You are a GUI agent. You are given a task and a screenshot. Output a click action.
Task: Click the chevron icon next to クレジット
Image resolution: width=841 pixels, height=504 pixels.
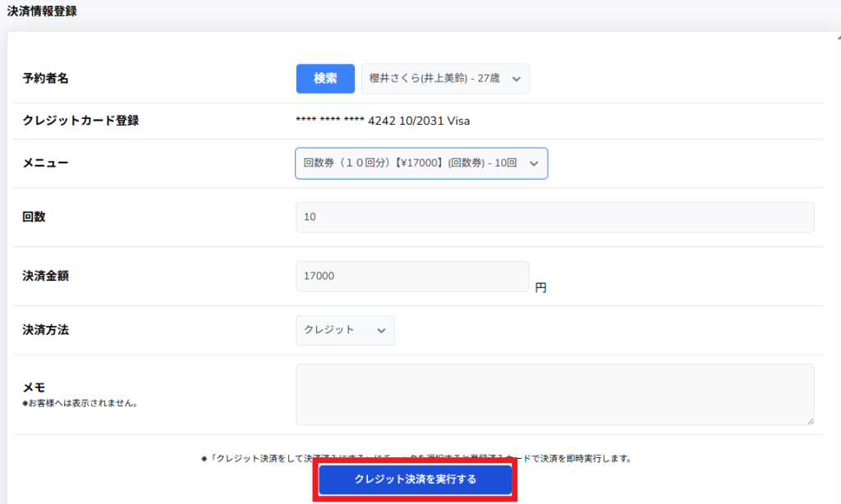381,331
